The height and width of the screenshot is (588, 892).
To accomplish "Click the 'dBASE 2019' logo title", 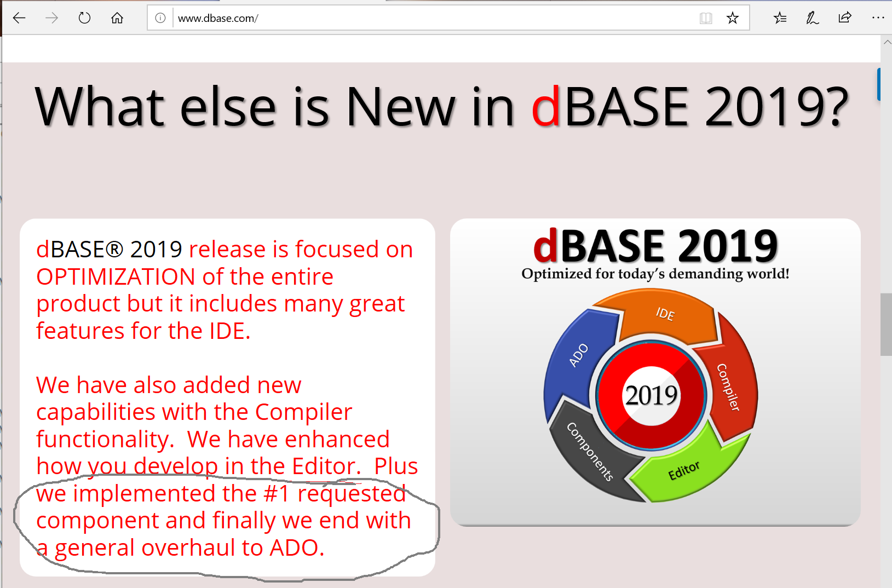I will (x=655, y=245).
